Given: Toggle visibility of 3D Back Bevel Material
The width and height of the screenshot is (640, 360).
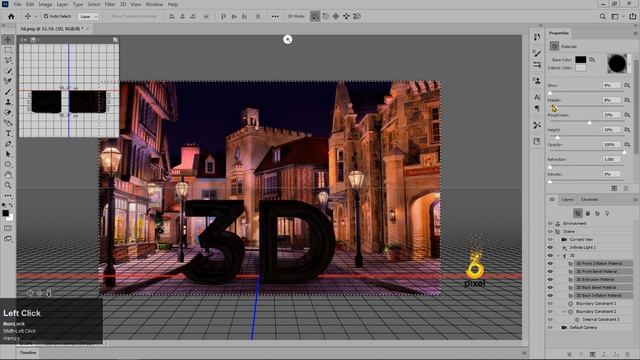Looking at the screenshot, I should tap(550, 287).
